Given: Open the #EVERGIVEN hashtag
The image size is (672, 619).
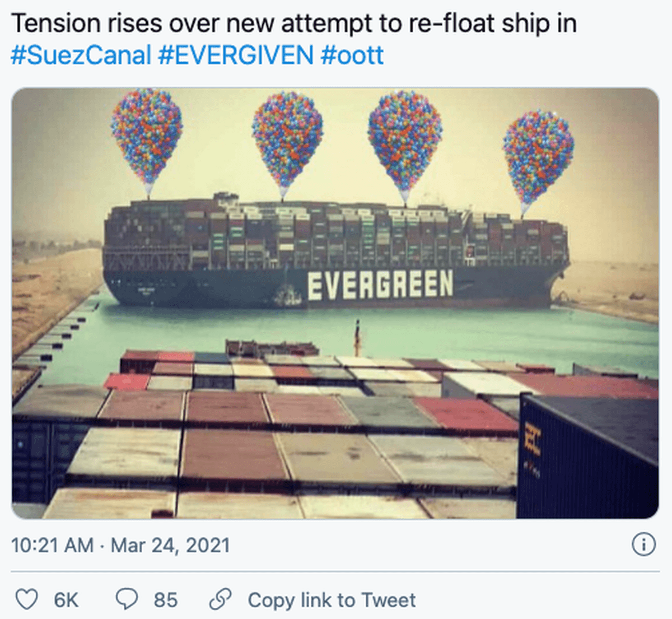Looking at the screenshot, I should coord(236,55).
